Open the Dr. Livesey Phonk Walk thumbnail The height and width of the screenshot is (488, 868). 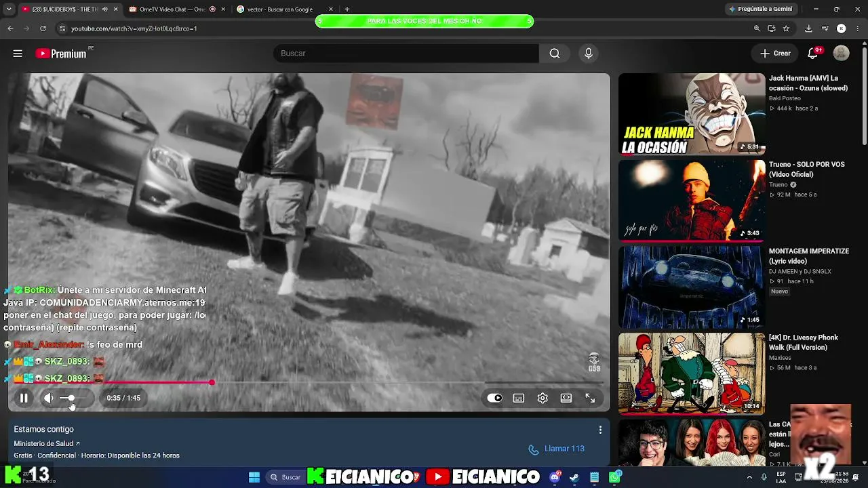pos(692,373)
